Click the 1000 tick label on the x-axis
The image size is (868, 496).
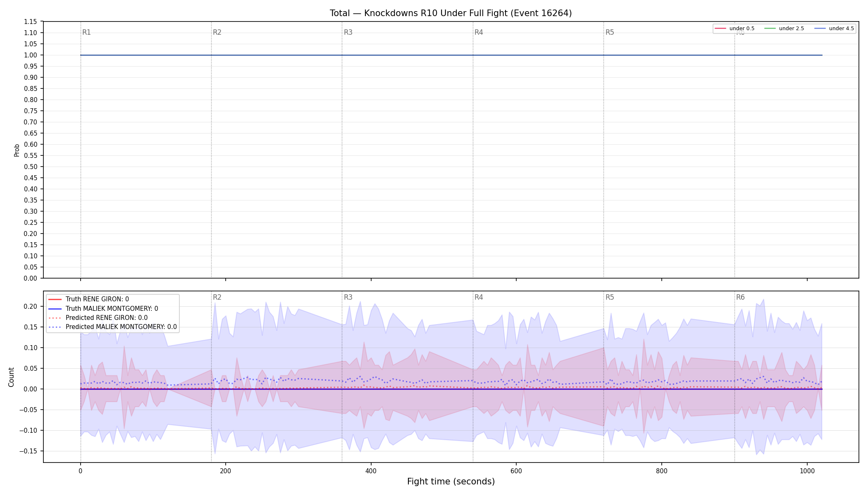[x=807, y=471]
